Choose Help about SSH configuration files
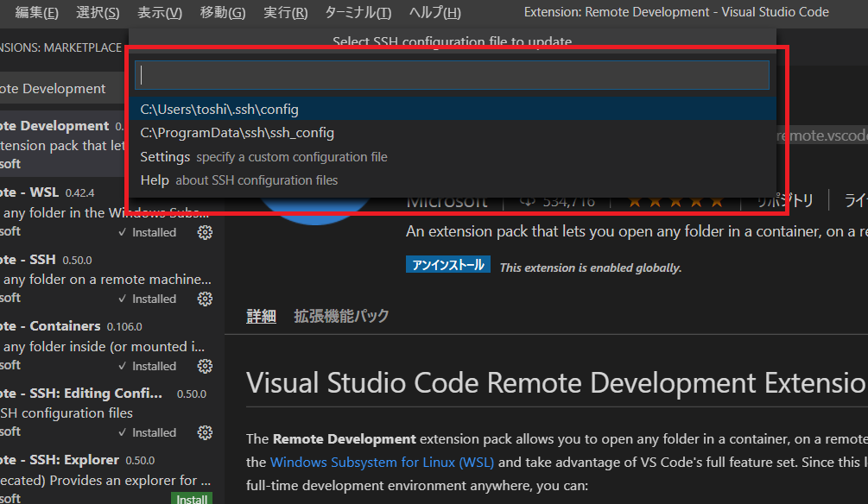The image size is (868, 504). pos(452,180)
